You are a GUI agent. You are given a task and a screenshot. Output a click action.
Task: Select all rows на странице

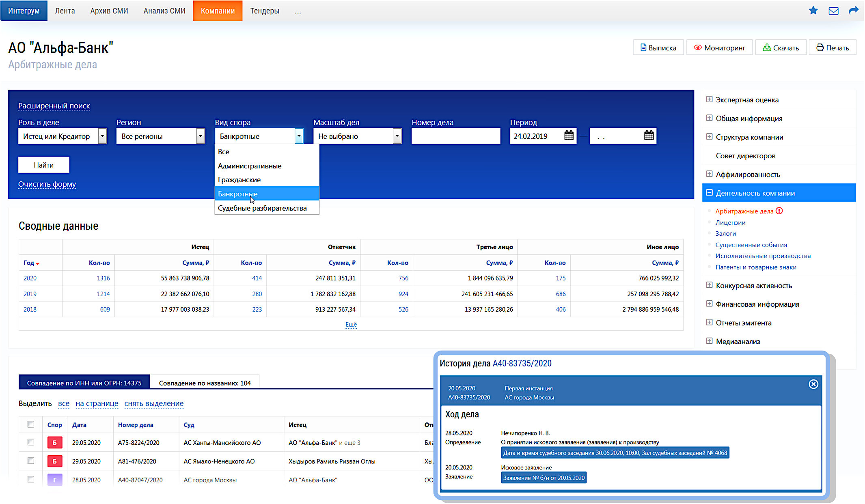pyautogui.click(x=97, y=403)
